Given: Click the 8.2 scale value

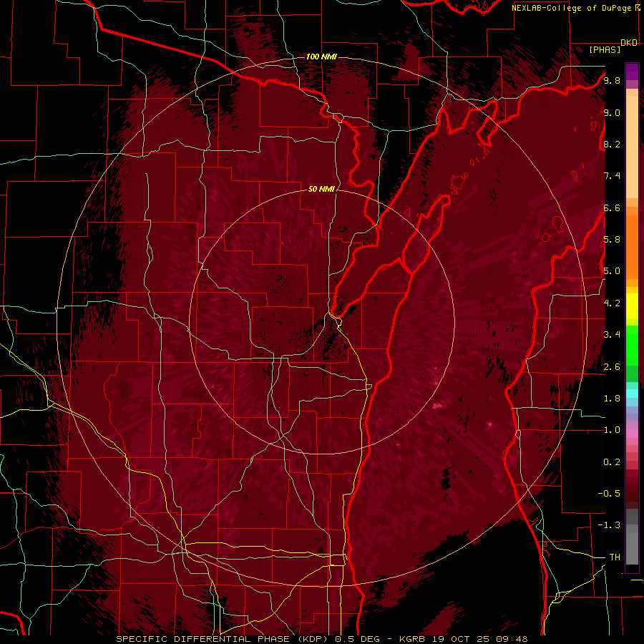Looking at the screenshot, I should point(612,144).
